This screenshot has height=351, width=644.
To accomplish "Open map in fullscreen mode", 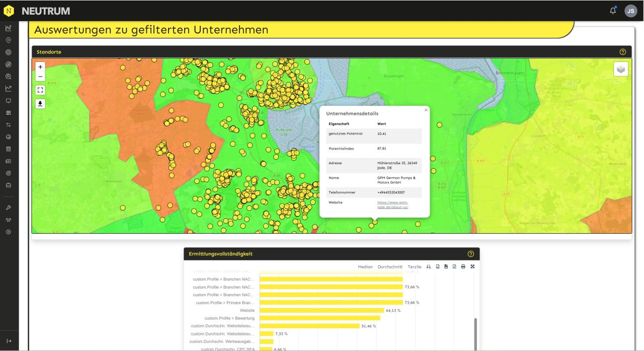I will [40, 90].
